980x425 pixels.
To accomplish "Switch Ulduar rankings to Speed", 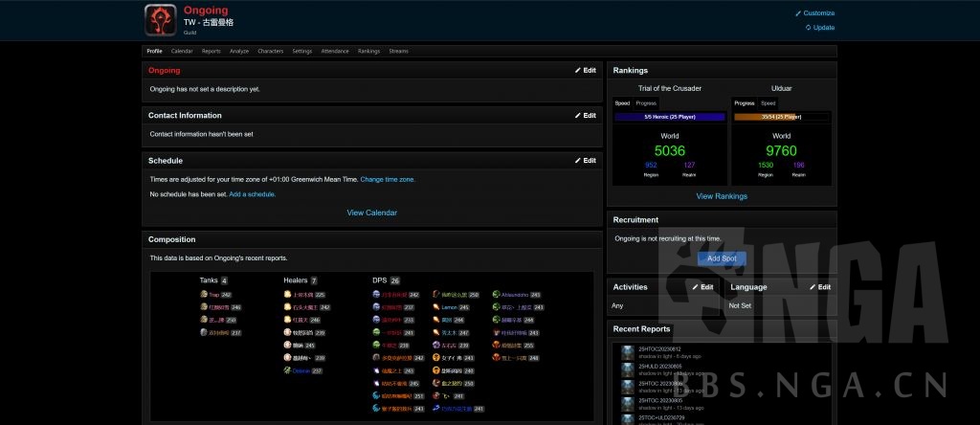I will pyautogui.click(x=768, y=102).
